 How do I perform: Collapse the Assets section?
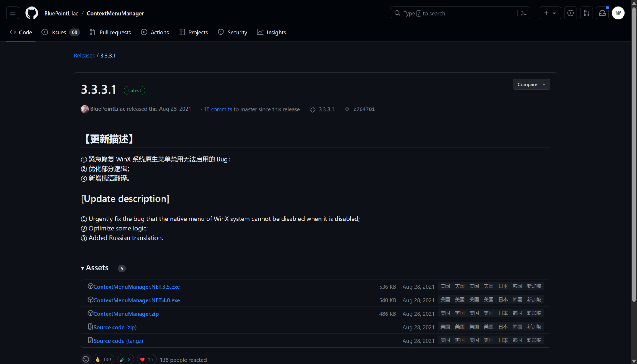94,268
